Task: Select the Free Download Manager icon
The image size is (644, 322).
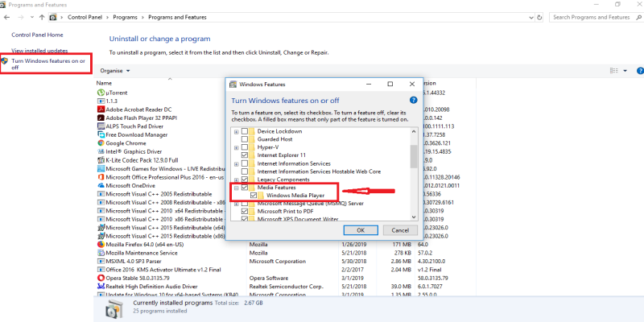Action: coord(101,134)
